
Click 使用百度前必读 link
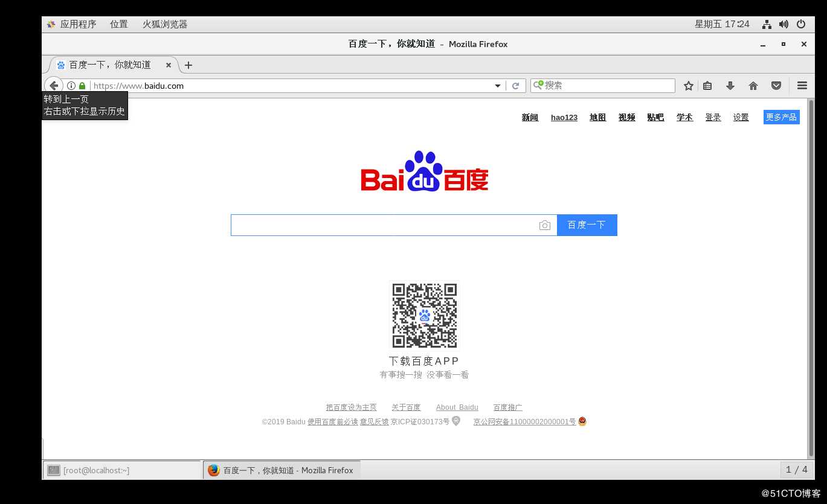point(333,422)
